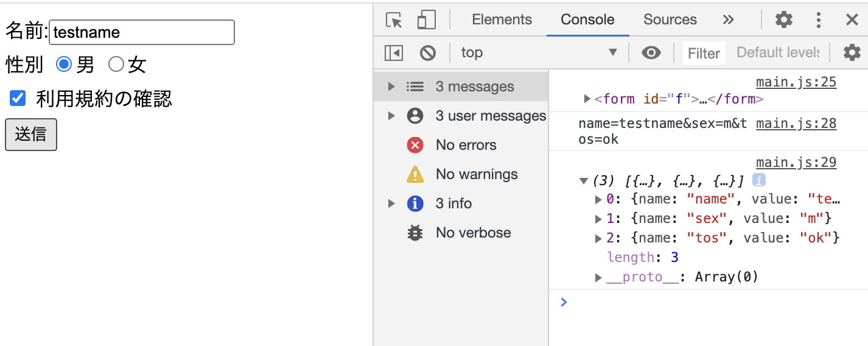
Task: Switch to the Sources tab
Action: coord(670,19)
